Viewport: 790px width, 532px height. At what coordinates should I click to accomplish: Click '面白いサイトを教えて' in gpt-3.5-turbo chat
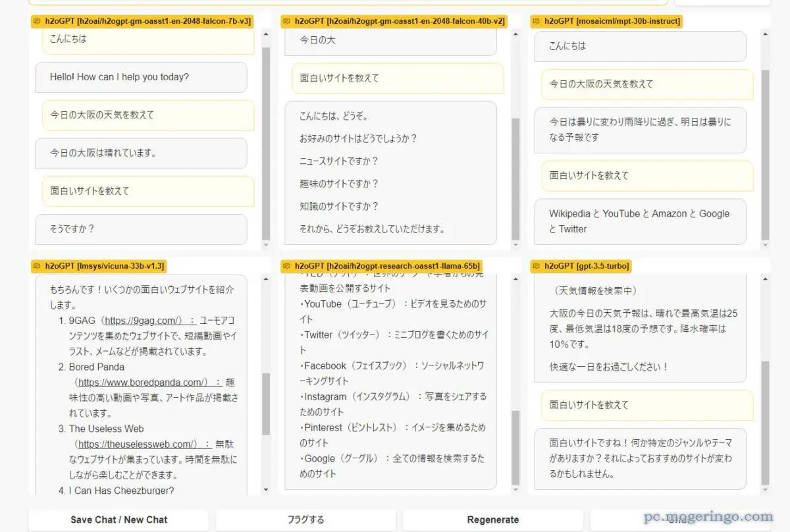click(x=648, y=406)
